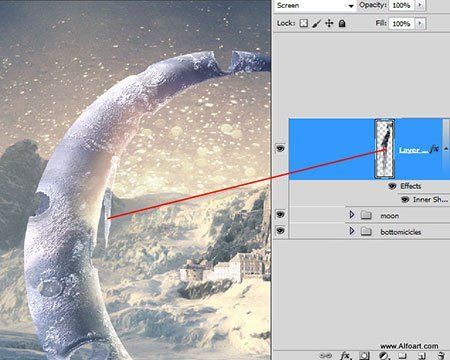Create a new group
The width and height of the screenshot is (450, 360).
coord(403,356)
